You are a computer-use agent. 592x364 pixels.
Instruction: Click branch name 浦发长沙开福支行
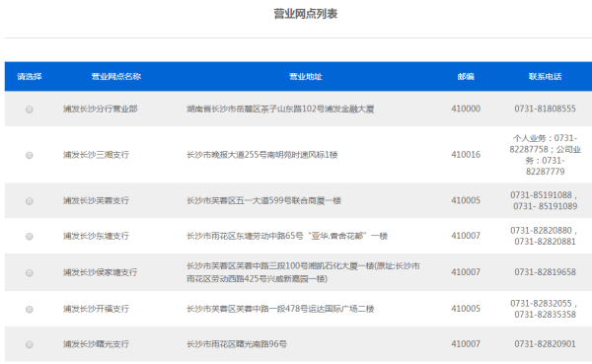(96, 309)
